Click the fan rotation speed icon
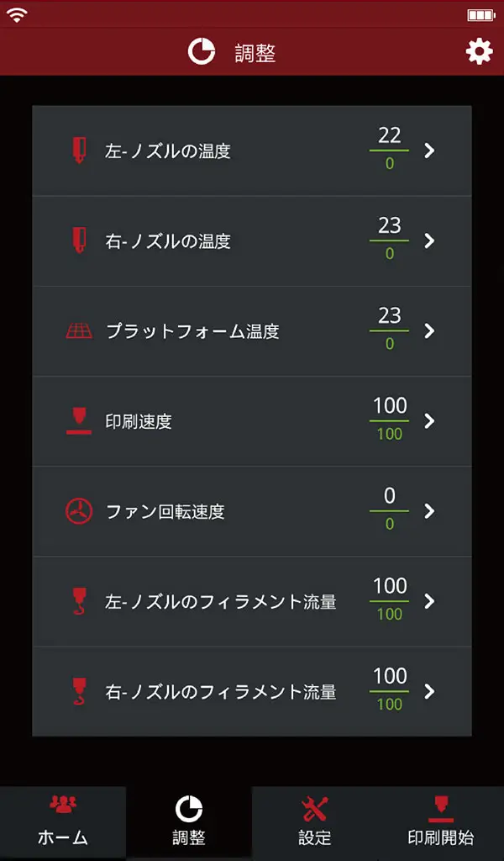The height and width of the screenshot is (861, 504). tap(79, 510)
